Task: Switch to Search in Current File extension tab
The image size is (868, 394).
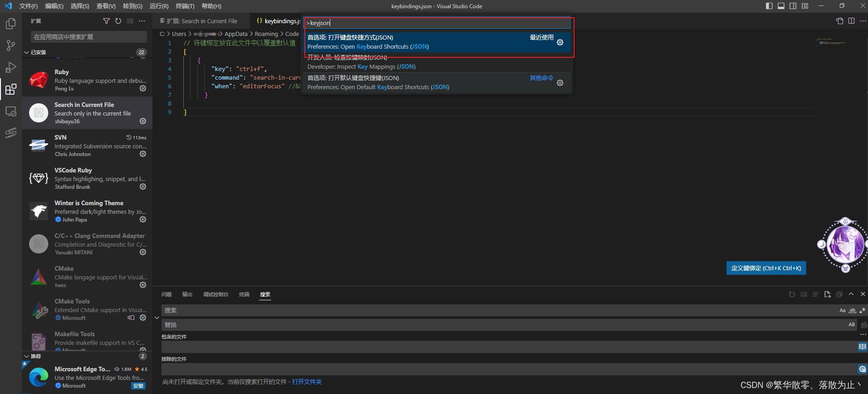Action: point(202,21)
